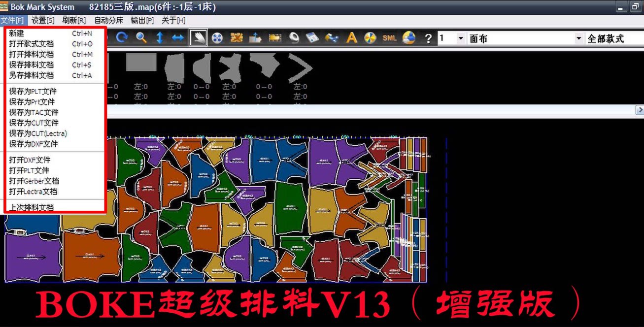Viewport: 644px width, 327px height.
Task: Click the vertical double-arrow fit icon
Action: 160,38
